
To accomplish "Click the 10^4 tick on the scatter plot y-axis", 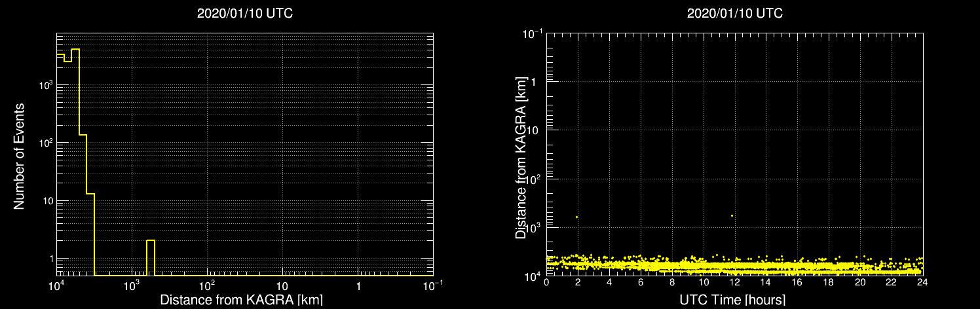I will tap(533, 276).
